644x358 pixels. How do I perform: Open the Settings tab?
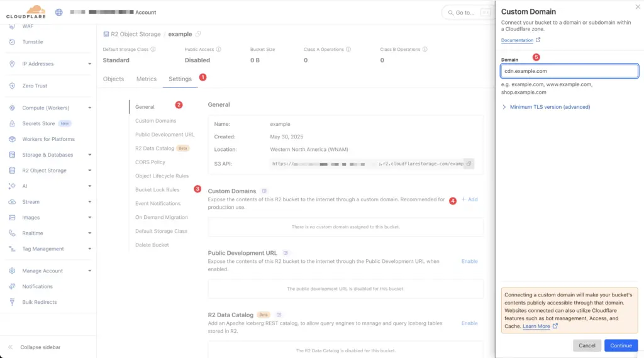[x=180, y=79]
